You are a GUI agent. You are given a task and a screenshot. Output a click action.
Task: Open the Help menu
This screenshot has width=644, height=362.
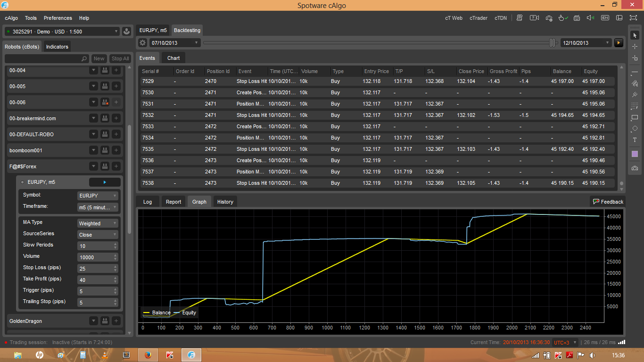pyautogui.click(x=84, y=18)
